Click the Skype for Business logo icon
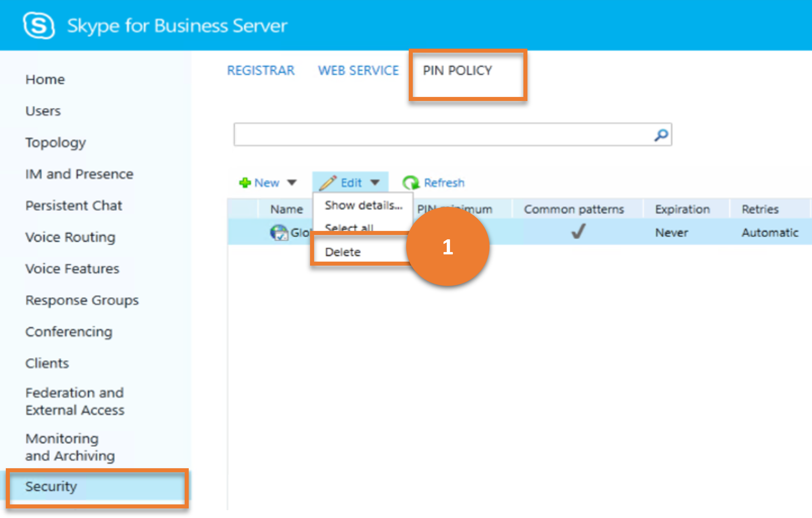This screenshot has width=812, height=518. 39,25
